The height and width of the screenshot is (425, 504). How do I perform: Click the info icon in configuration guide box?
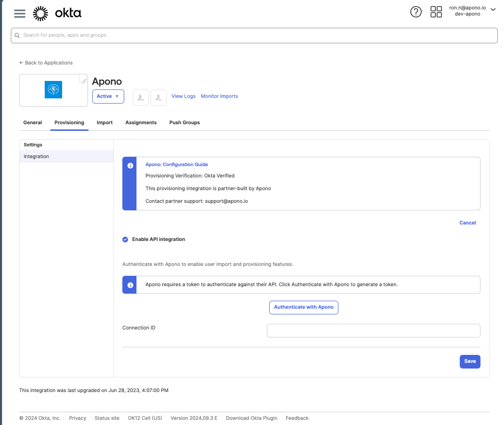tap(130, 166)
